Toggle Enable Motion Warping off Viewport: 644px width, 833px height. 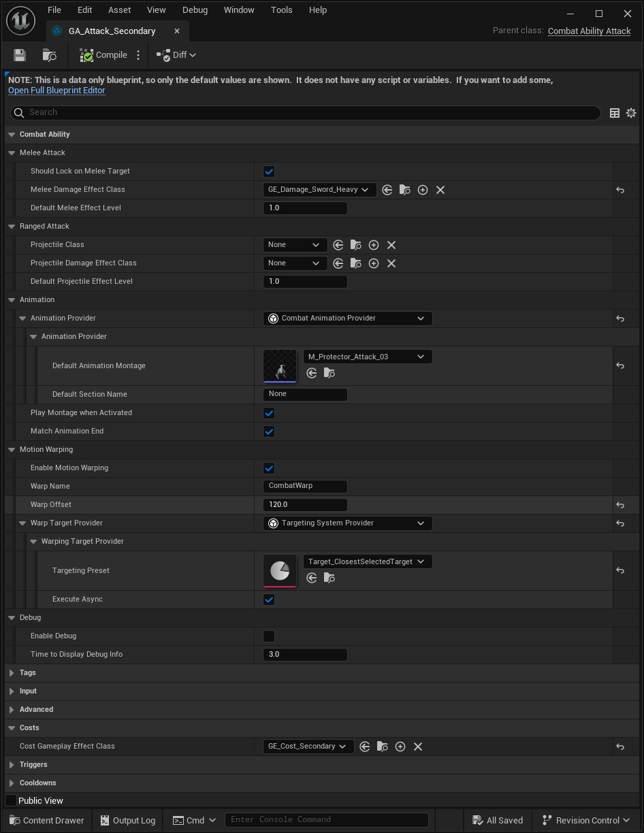tap(269, 468)
